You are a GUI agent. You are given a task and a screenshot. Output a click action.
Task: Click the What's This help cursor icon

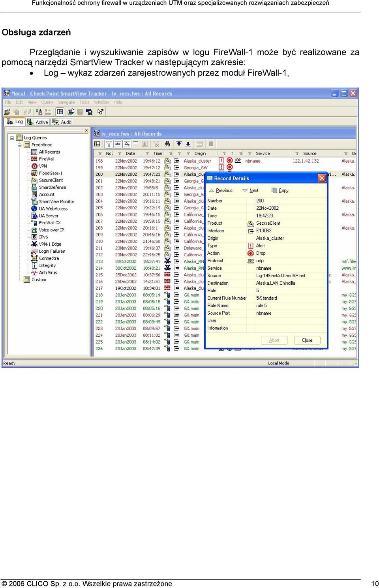(x=100, y=112)
